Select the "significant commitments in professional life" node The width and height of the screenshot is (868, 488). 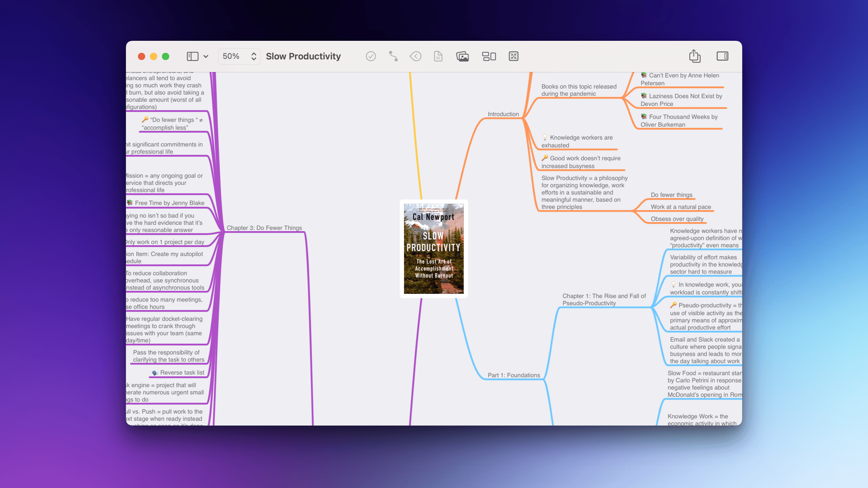(164, 148)
